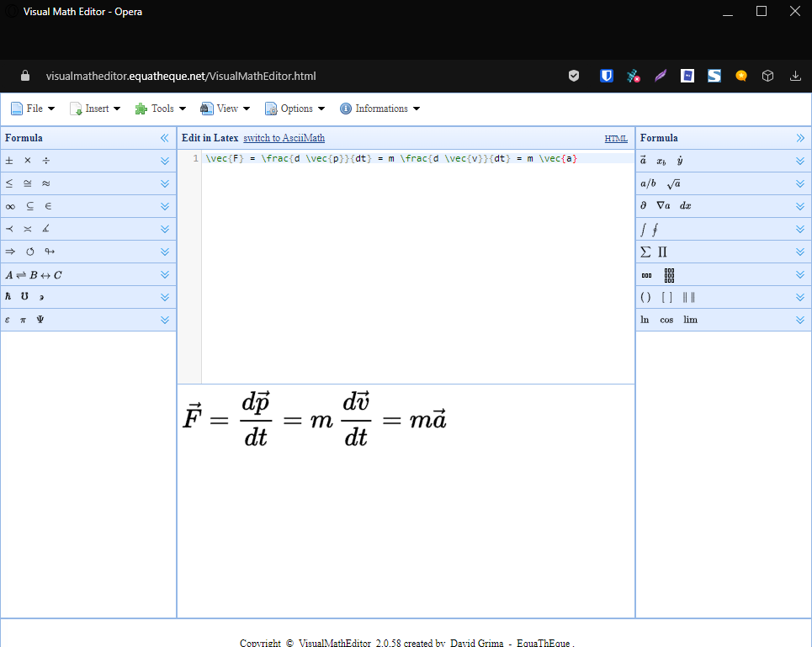Image resolution: width=812 pixels, height=647 pixels.
Task: Insert the multiplication sign
Action: [x=28, y=161]
